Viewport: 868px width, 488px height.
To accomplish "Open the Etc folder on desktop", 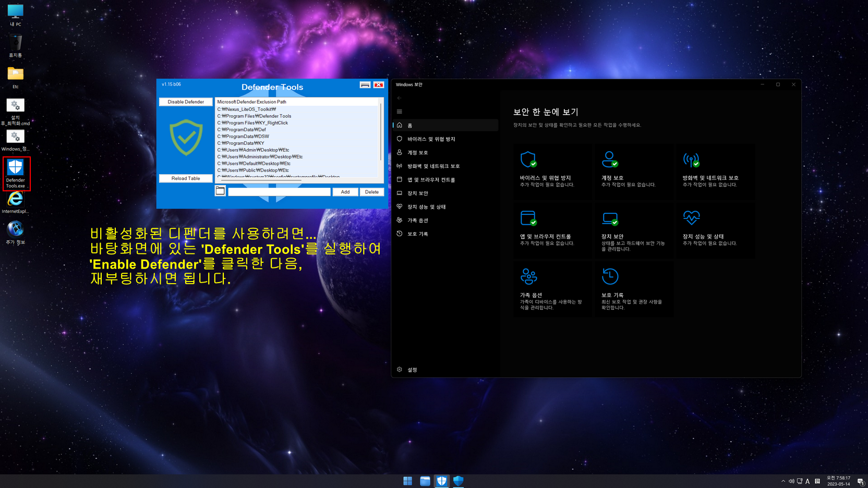I will click(15, 77).
